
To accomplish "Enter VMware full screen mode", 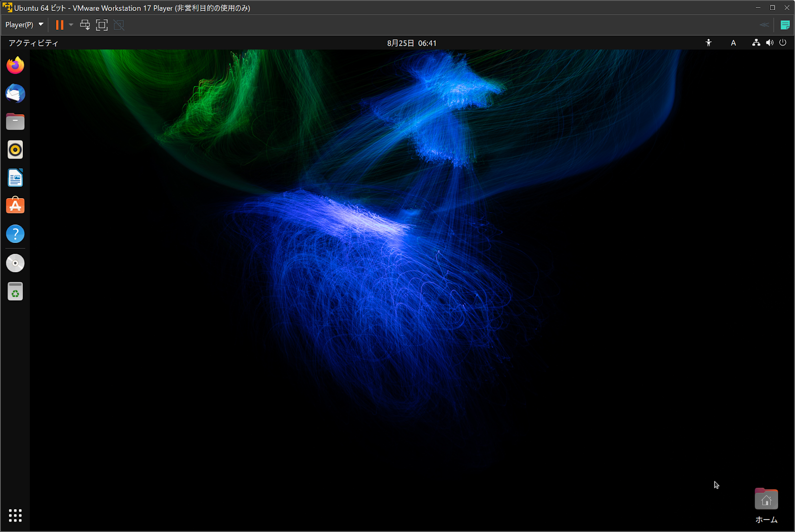I will tap(102, 25).
